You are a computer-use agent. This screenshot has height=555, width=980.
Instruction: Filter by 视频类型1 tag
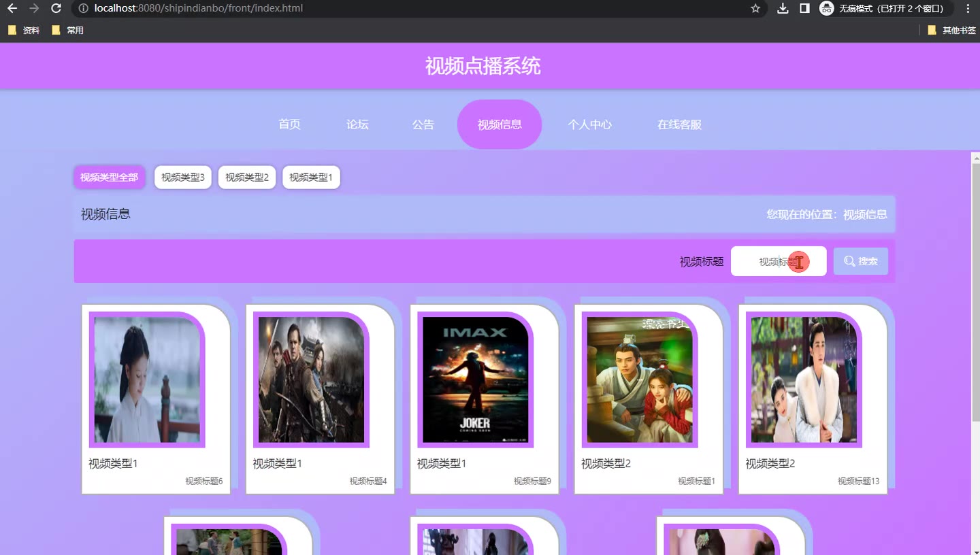(x=311, y=178)
